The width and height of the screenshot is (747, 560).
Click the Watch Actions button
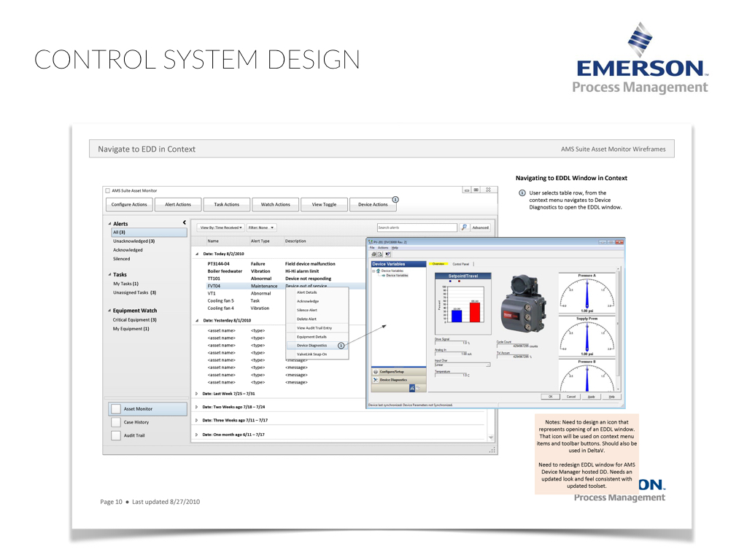(275, 204)
